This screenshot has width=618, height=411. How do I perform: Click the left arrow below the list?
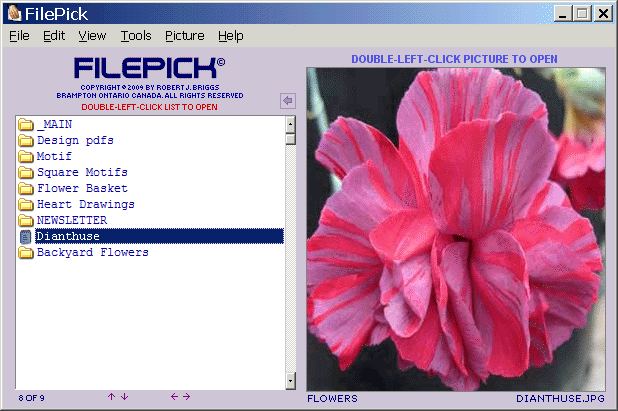[x=174, y=396]
